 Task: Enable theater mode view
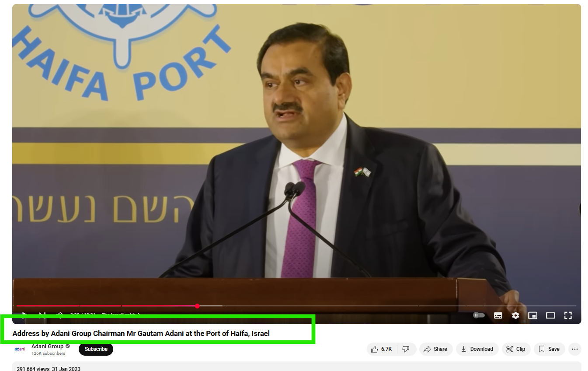[x=550, y=315]
